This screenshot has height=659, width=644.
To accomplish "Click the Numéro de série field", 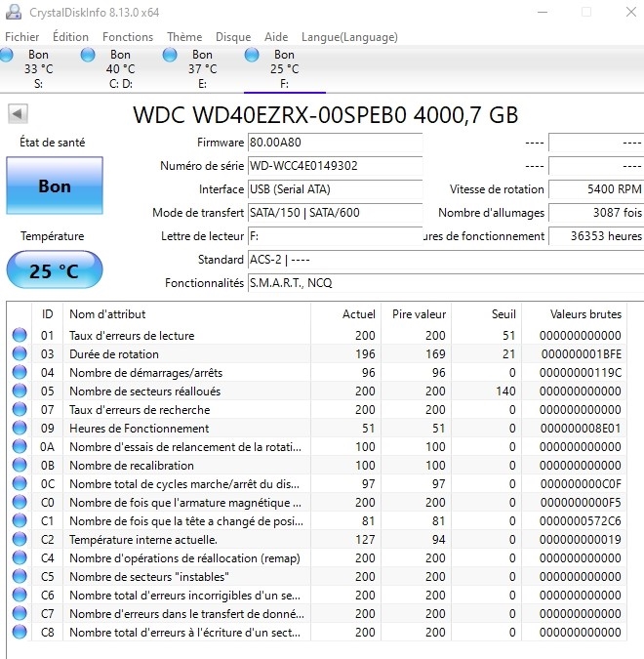I will tap(334, 166).
